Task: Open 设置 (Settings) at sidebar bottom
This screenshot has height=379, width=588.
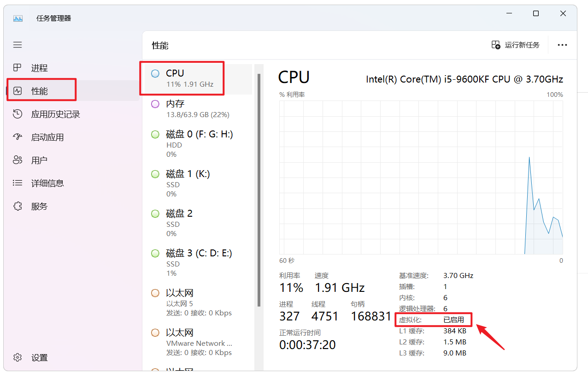Action: [x=72, y=357]
